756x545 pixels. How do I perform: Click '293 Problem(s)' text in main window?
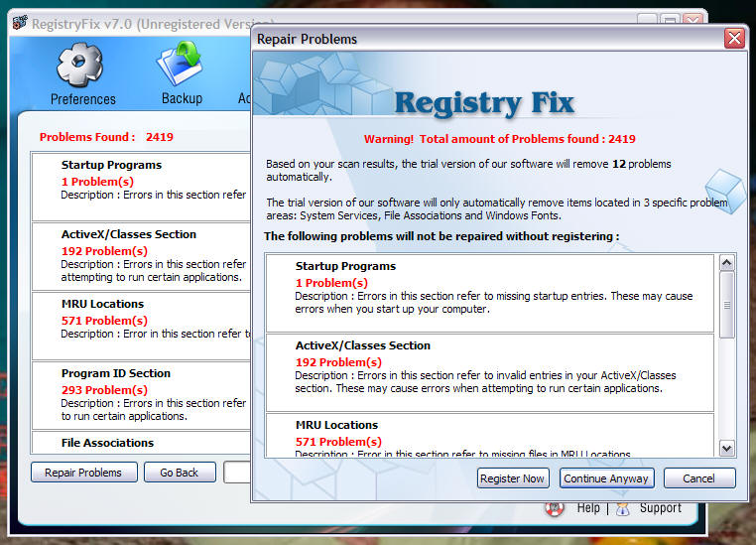pos(104,390)
